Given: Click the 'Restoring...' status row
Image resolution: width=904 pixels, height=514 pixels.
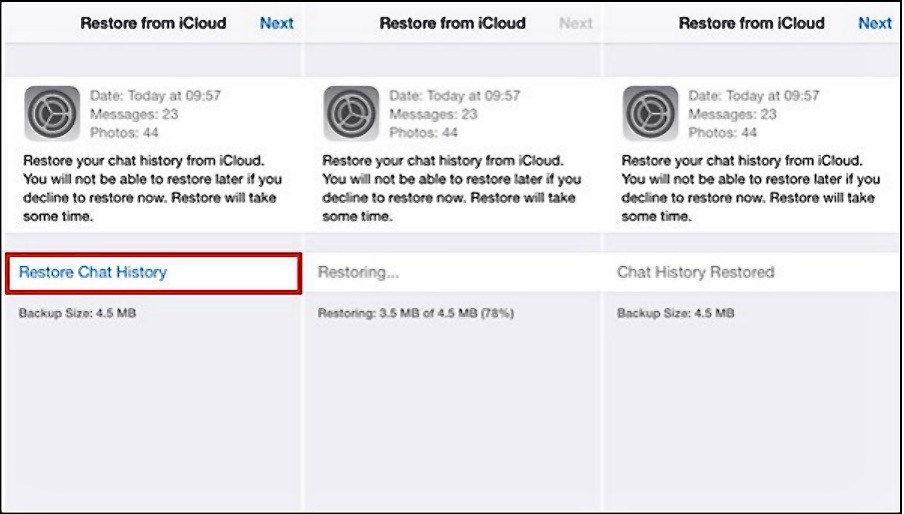Looking at the screenshot, I should [x=358, y=272].
